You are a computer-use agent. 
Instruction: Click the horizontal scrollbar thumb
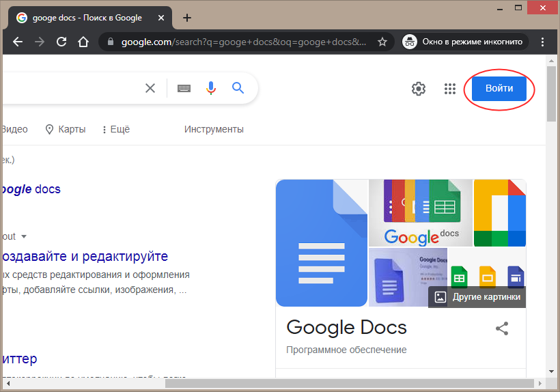tap(349, 383)
